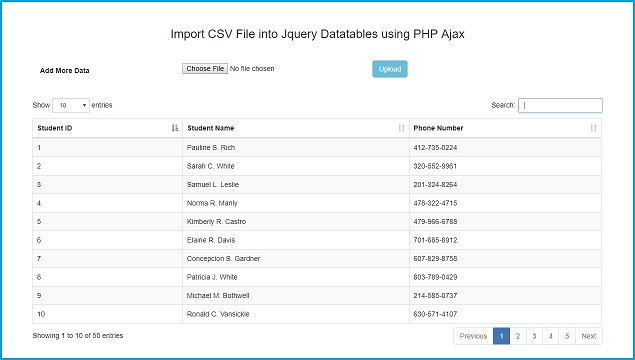The image size is (635, 360).
Task: Click phone number 701-685-8912
Action: pyautogui.click(x=435, y=240)
